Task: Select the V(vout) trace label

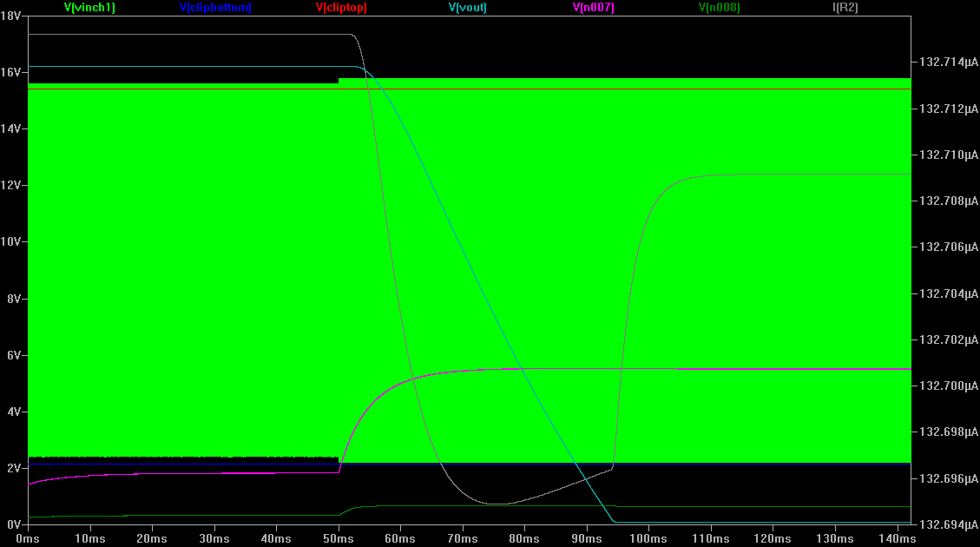Action: pyautogui.click(x=468, y=8)
